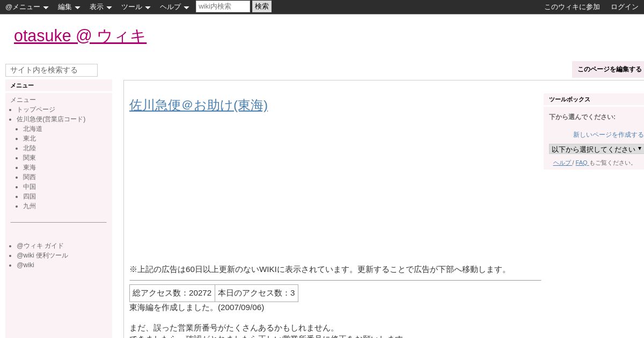Click the wiki内検索 input field

pos(223,6)
